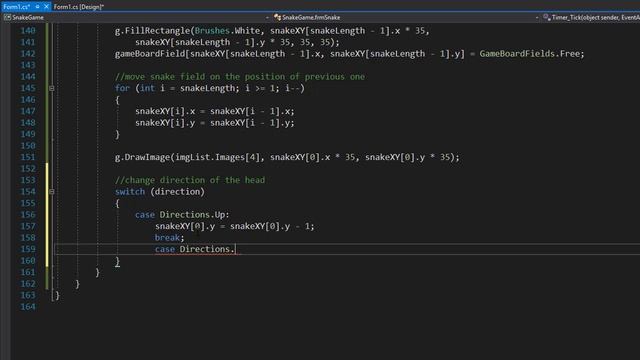Click 'Directions.' on line 159
The height and width of the screenshot is (360, 640).
(x=207, y=249)
